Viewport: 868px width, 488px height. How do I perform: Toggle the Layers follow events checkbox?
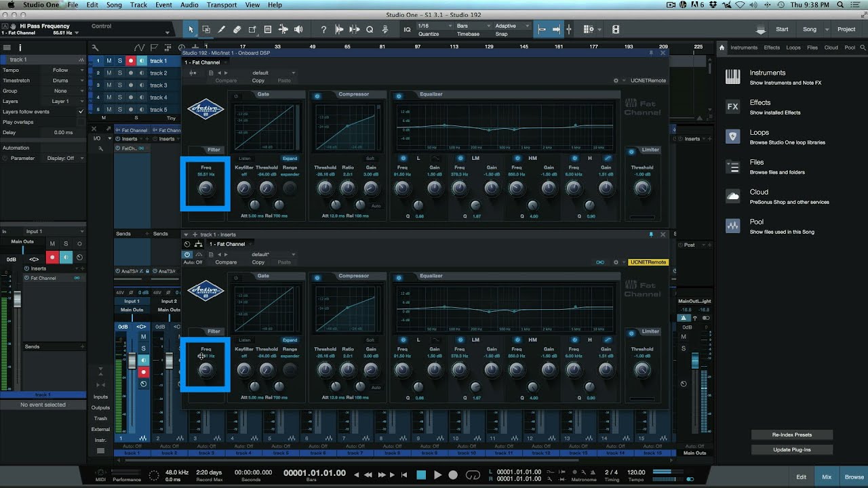[x=81, y=112]
